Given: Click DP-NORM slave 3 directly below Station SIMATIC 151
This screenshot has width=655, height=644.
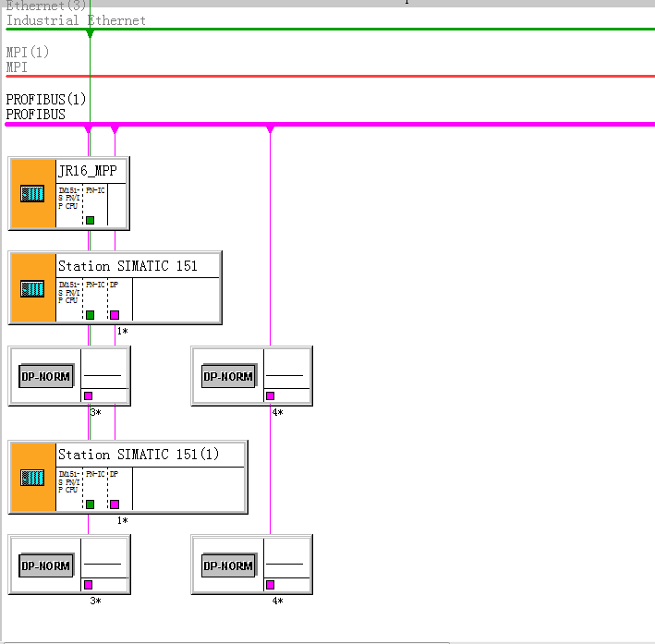Looking at the screenshot, I should click(x=46, y=376).
